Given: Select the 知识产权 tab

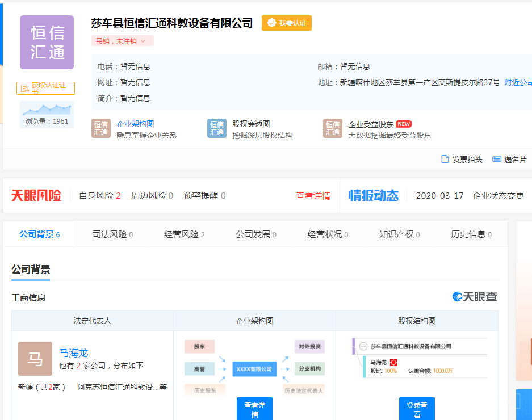Looking at the screenshot, I should point(399,234).
